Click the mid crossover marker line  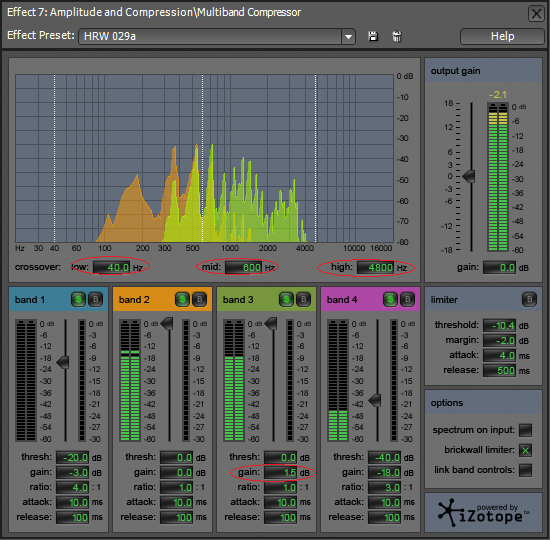click(x=202, y=158)
